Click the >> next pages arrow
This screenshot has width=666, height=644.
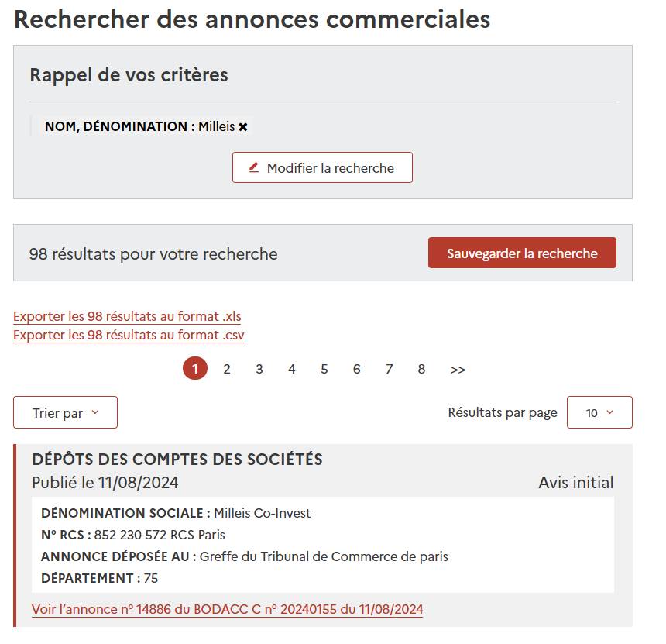point(458,370)
